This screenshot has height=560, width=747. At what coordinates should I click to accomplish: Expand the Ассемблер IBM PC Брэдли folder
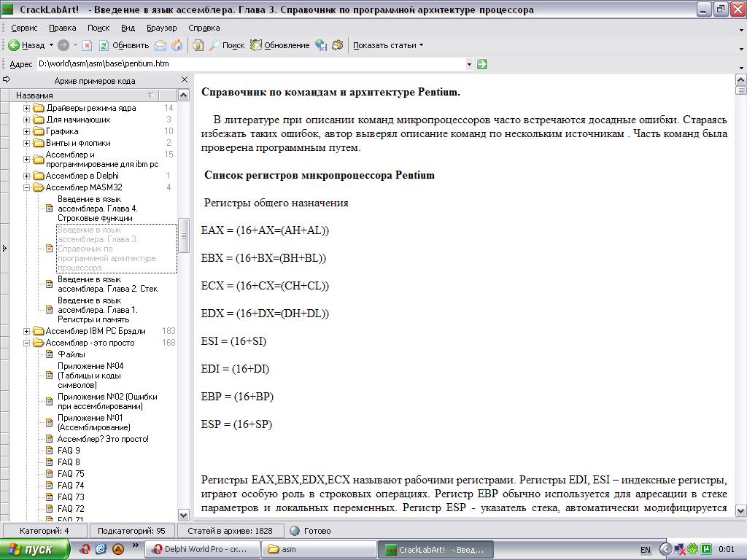[x=27, y=331]
